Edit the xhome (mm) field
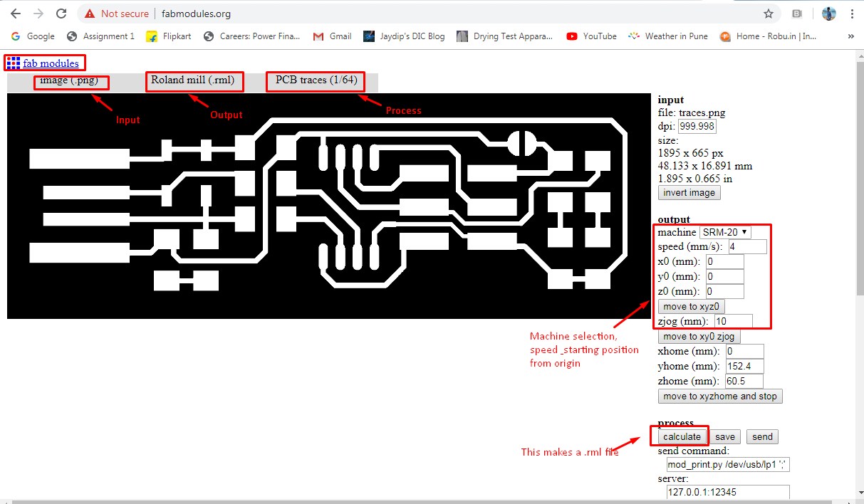 tap(744, 352)
